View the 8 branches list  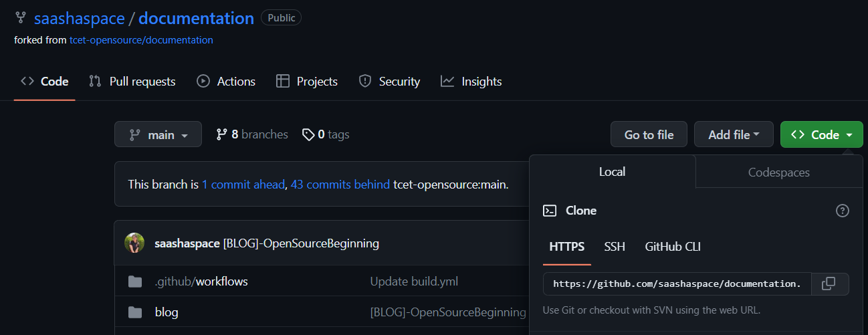(x=252, y=134)
